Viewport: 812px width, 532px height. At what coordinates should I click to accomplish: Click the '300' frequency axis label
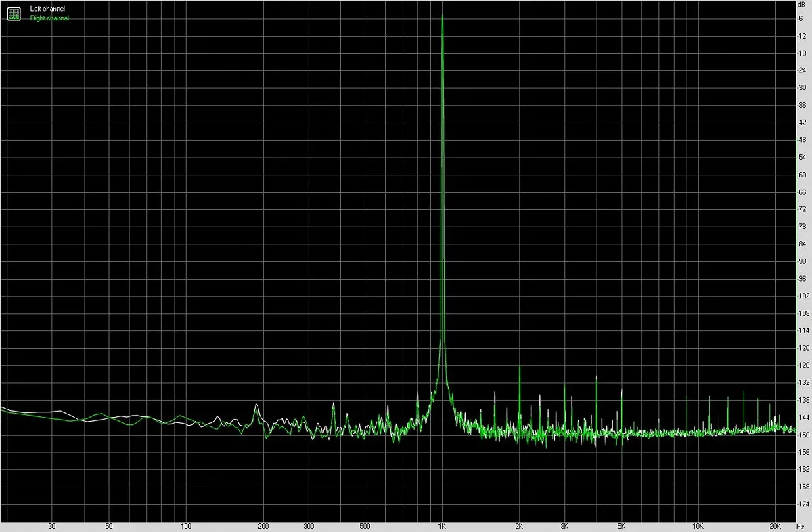(x=309, y=526)
